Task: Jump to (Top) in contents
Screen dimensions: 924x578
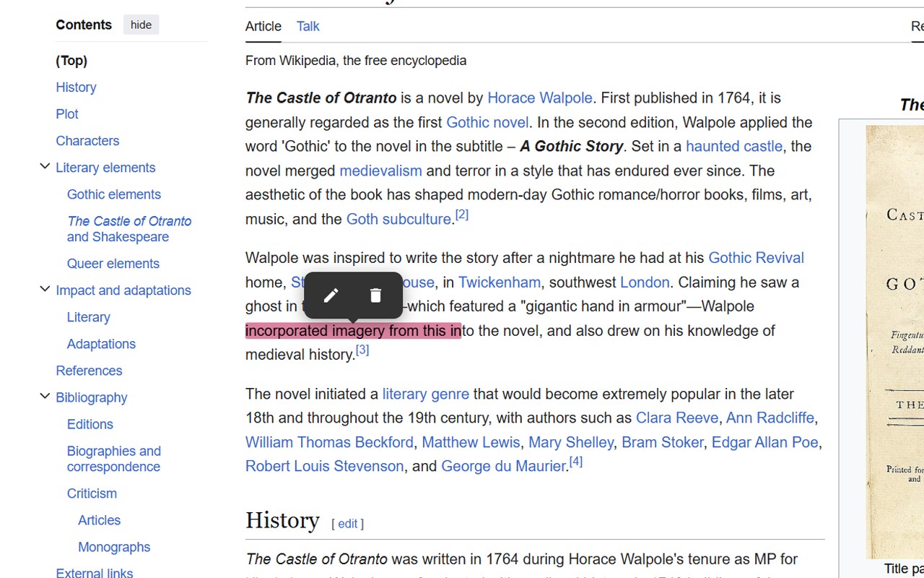Action: point(71,61)
